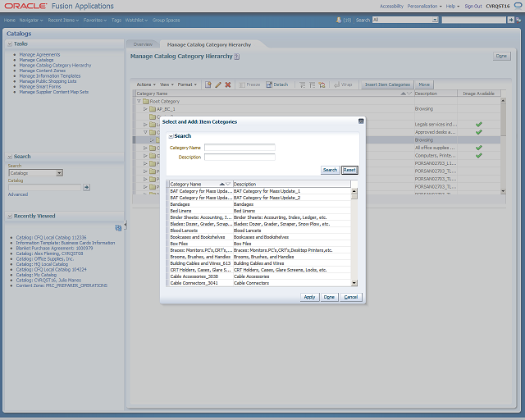525x420 pixels.
Task: Click the Move button
Action: [424, 84]
